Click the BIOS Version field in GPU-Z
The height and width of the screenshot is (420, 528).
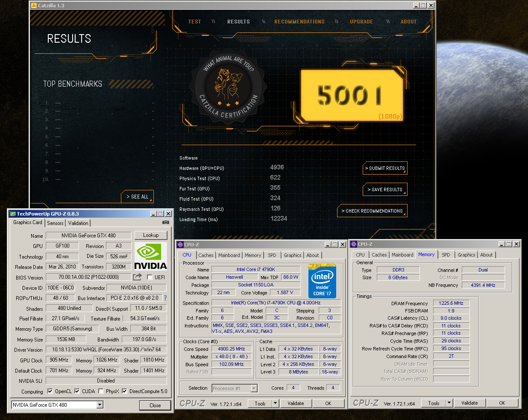click(88, 277)
